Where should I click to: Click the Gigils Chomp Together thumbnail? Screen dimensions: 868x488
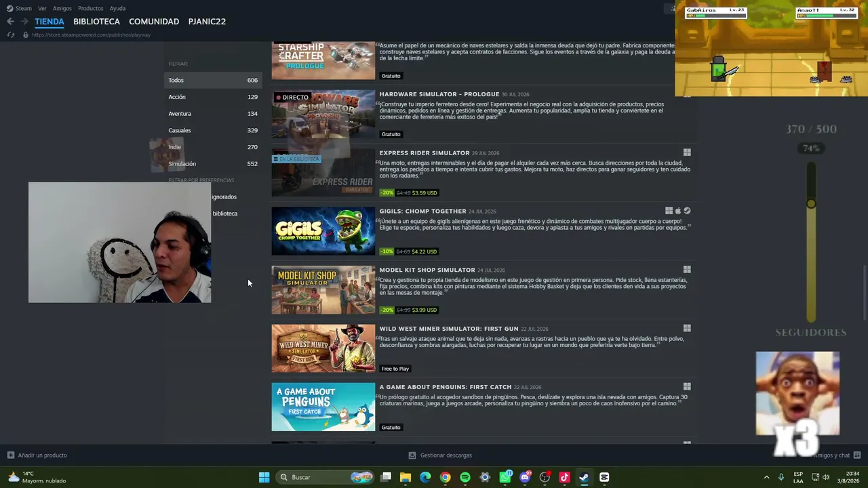tap(323, 231)
